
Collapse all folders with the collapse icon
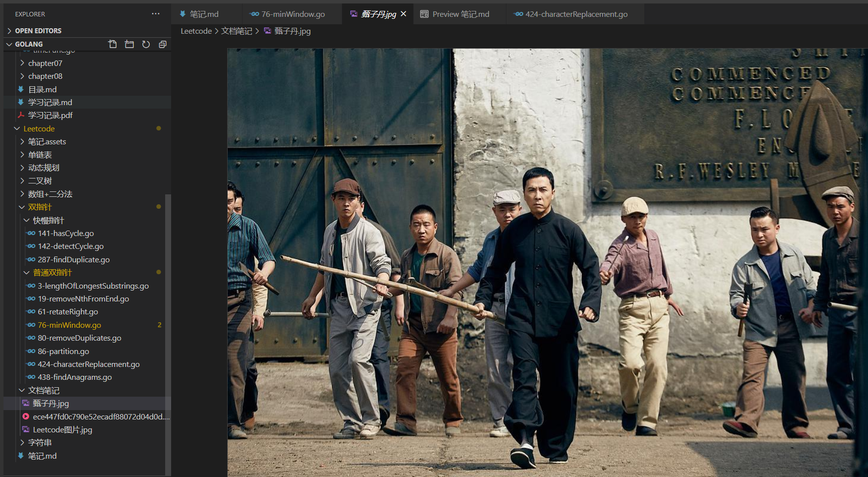click(x=162, y=44)
